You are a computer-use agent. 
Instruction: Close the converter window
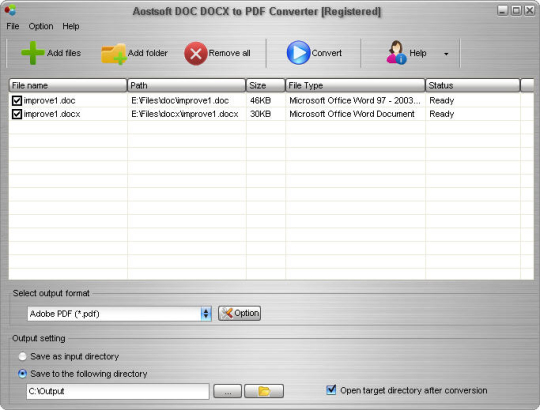[x=529, y=11]
